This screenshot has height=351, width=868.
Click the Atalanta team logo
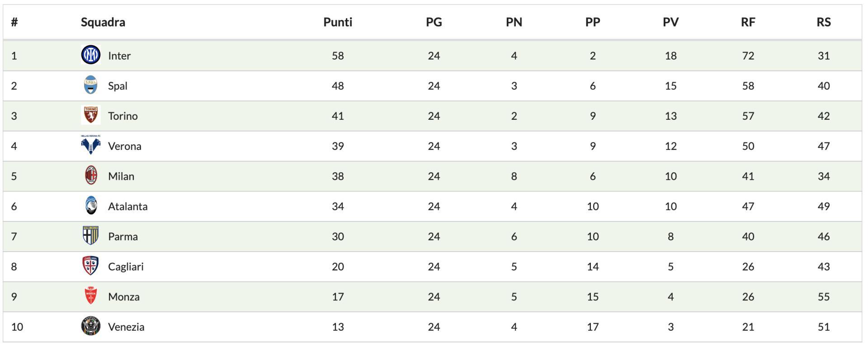(91, 206)
